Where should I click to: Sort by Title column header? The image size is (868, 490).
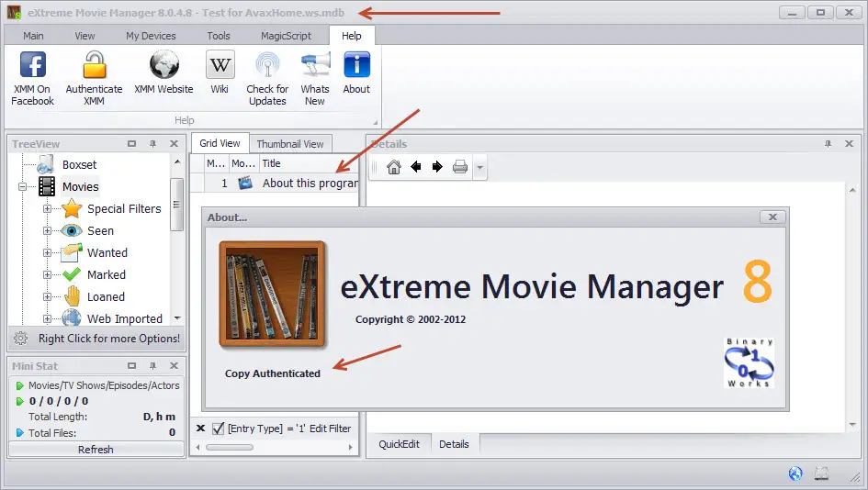309,163
